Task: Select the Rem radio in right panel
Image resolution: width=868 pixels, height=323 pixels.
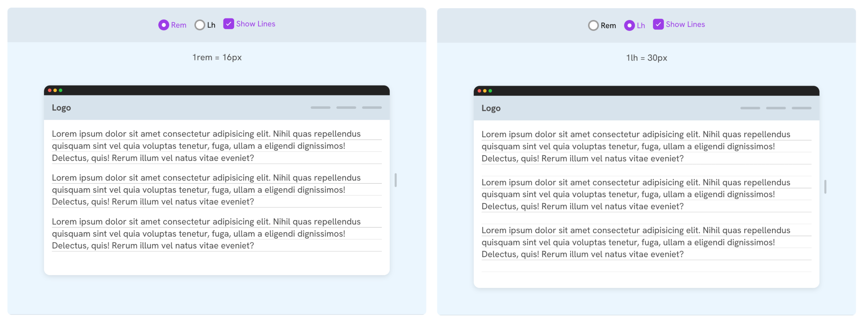Action: click(x=593, y=25)
